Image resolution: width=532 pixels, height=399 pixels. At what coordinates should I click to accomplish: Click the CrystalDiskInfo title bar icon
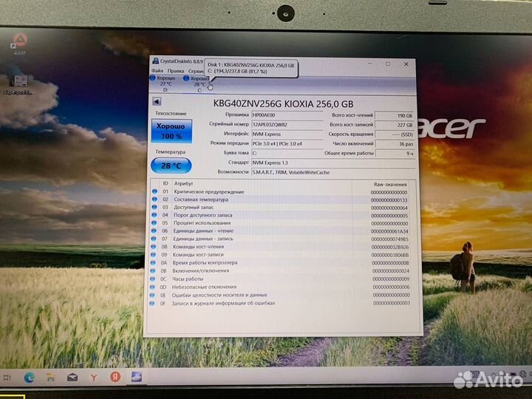coord(155,61)
